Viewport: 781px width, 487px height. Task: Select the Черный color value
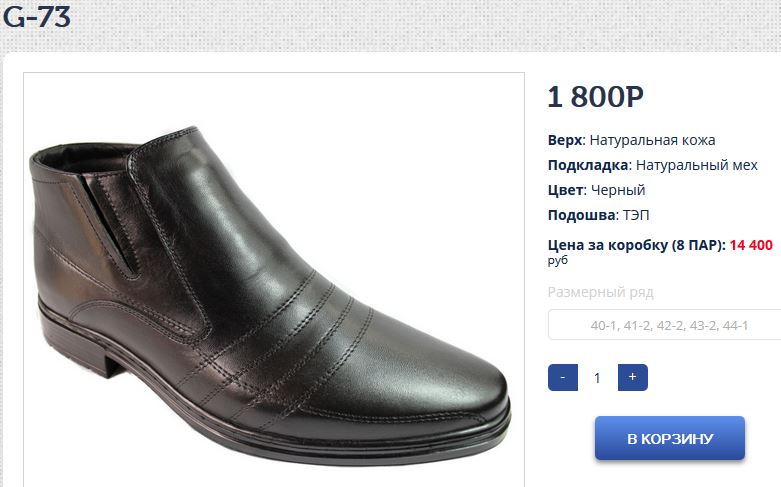(x=618, y=190)
